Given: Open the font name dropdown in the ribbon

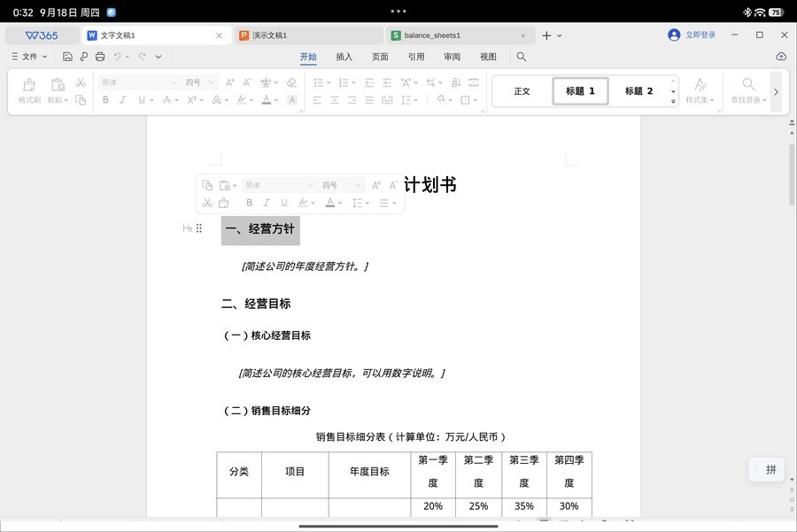Looking at the screenshot, I should tap(138, 82).
